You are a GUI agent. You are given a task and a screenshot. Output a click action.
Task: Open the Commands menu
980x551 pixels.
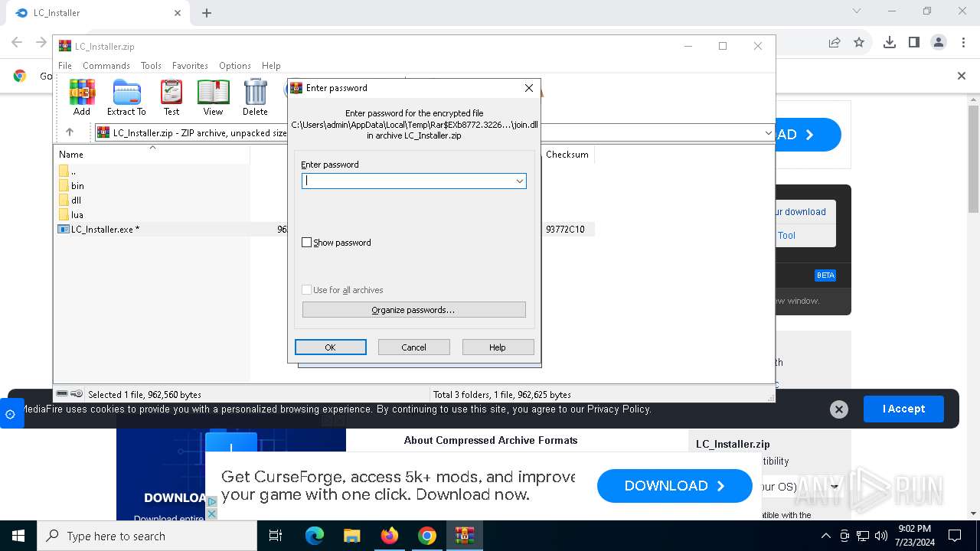(x=106, y=66)
